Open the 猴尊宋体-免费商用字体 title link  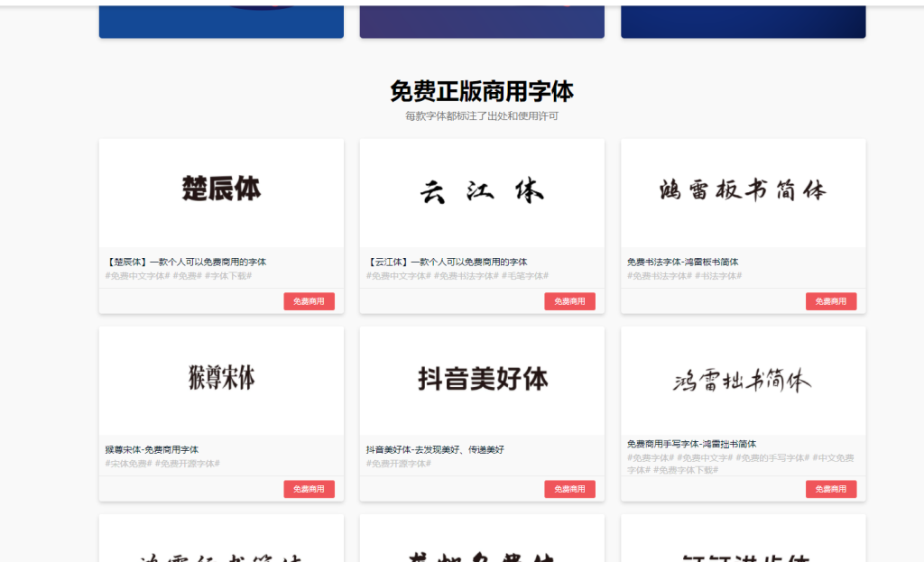(x=152, y=449)
